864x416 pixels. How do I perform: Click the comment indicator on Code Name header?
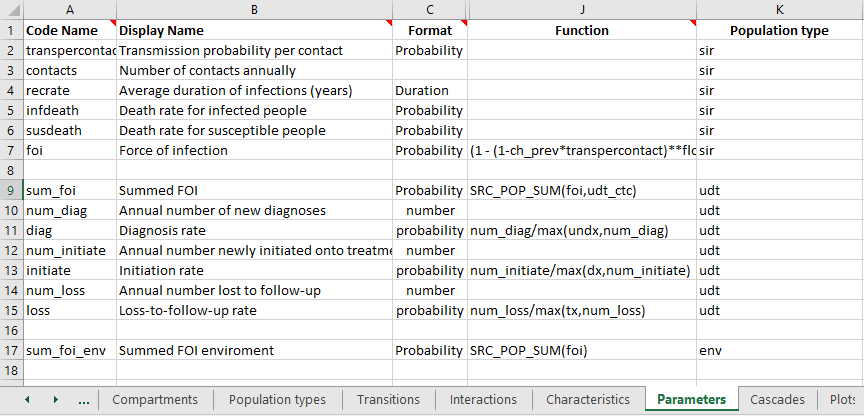pyautogui.click(x=113, y=23)
